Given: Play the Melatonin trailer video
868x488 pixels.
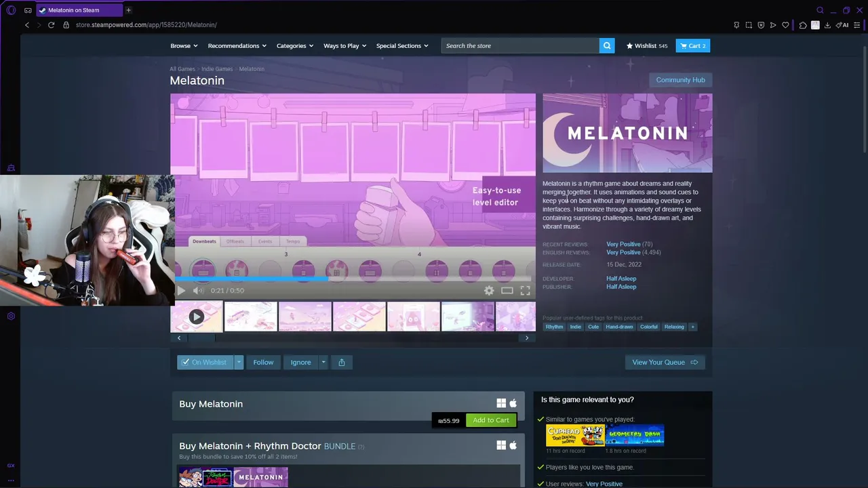Looking at the screenshot, I should coord(181,291).
